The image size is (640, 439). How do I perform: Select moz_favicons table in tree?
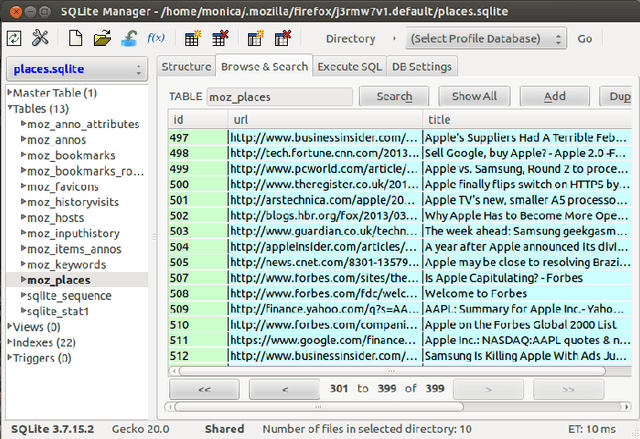pos(62,187)
